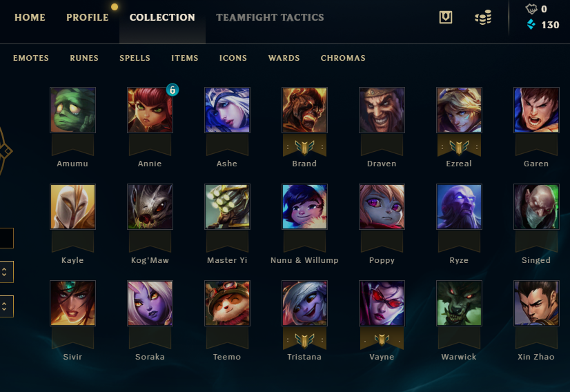Click the Ezreal mastery emblem

coord(459,146)
